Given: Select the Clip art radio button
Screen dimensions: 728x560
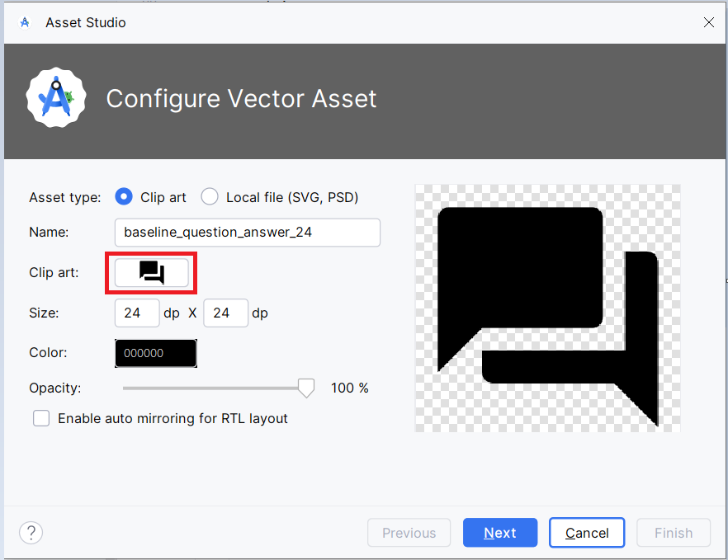Looking at the screenshot, I should pyautogui.click(x=124, y=197).
